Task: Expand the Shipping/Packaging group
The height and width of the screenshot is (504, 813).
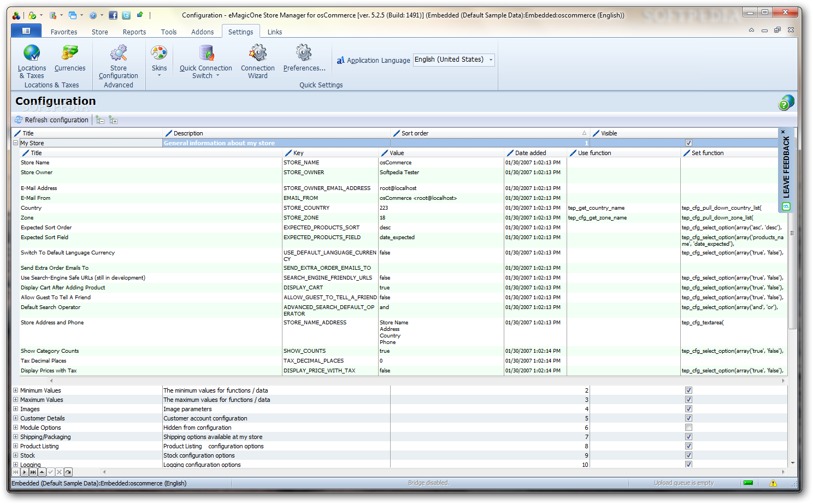Action: click(16, 437)
